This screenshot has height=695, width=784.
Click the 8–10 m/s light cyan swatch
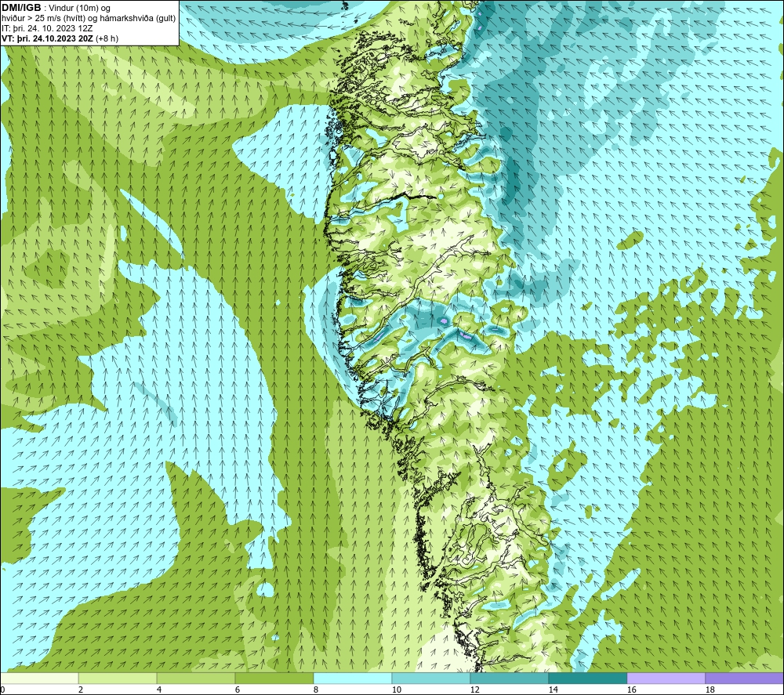353,678
